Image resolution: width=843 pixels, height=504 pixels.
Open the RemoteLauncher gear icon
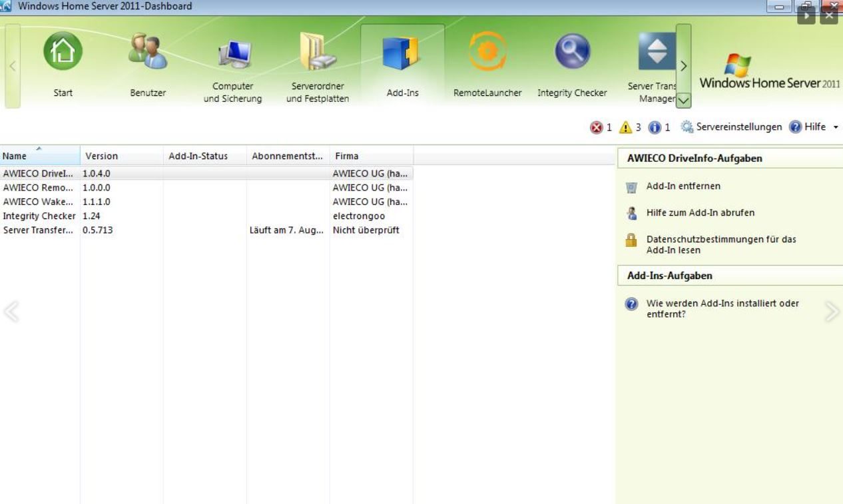pyautogui.click(x=487, y=52)
